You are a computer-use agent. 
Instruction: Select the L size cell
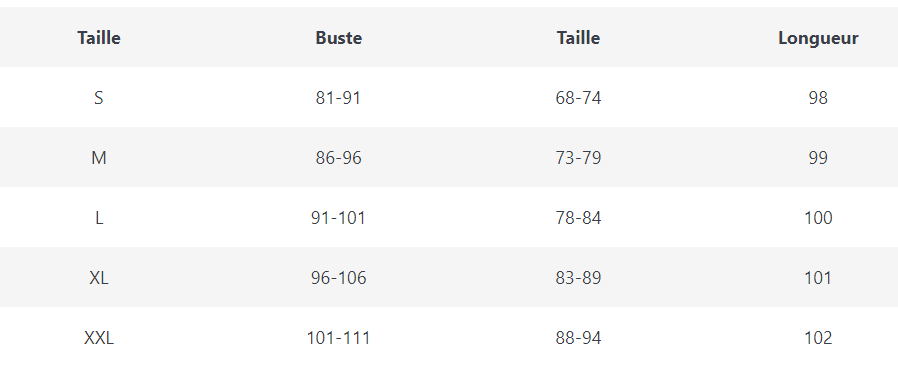point(99,218)
